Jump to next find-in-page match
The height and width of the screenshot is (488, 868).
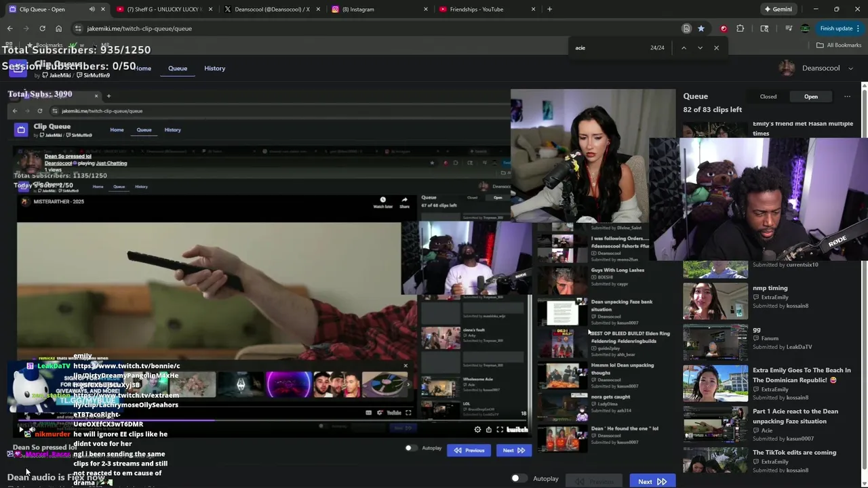[700, 47]
